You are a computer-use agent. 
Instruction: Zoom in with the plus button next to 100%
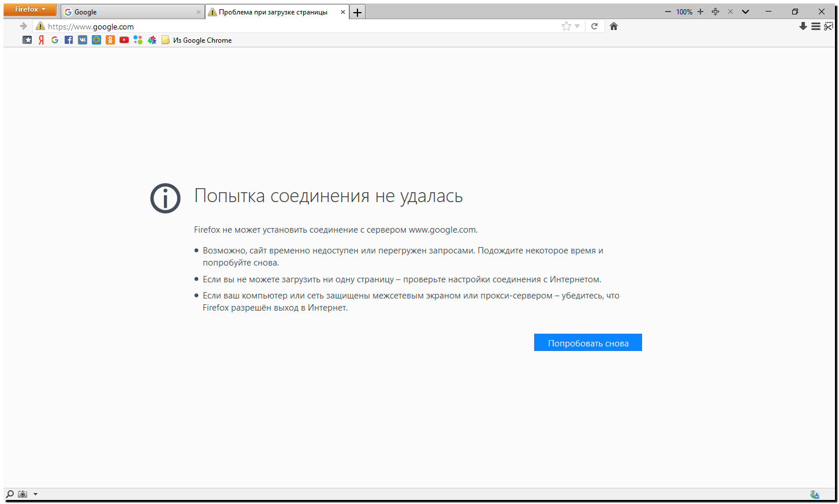pyautogui.click(x=700, y=12)
